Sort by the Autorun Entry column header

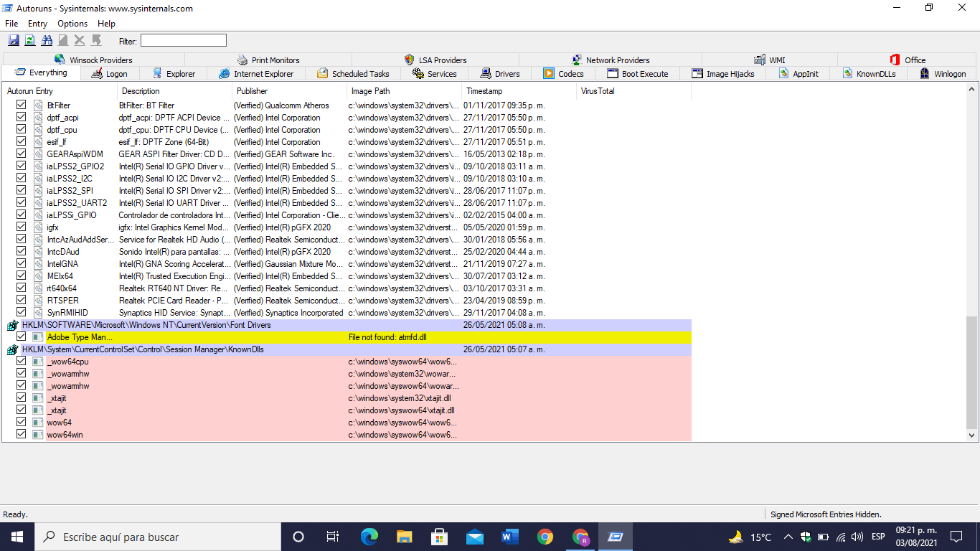(60, 91)
